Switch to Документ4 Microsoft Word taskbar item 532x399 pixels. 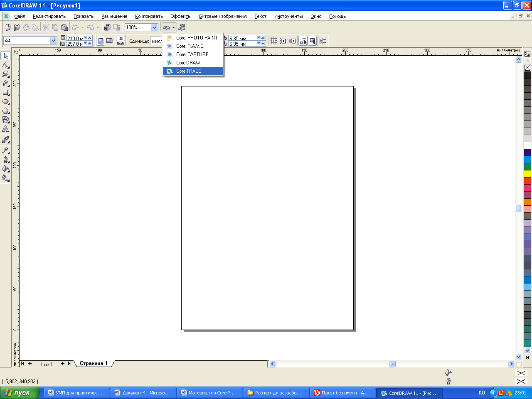[x=143, y=393]
